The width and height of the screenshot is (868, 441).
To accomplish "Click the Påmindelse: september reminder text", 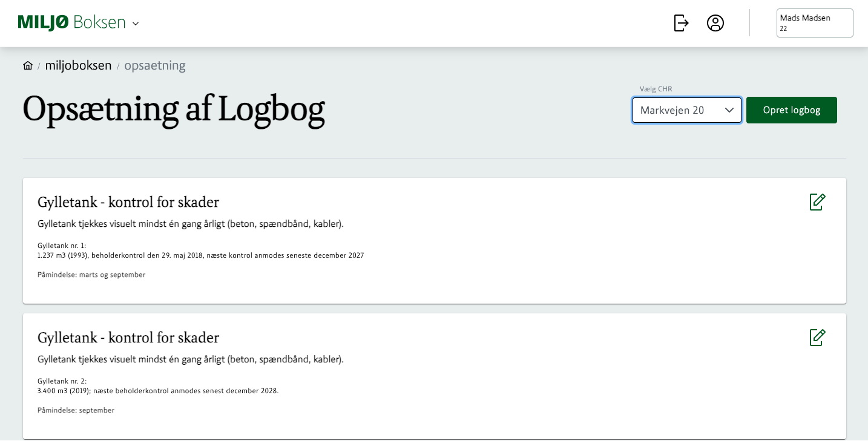I will [76, 410].
